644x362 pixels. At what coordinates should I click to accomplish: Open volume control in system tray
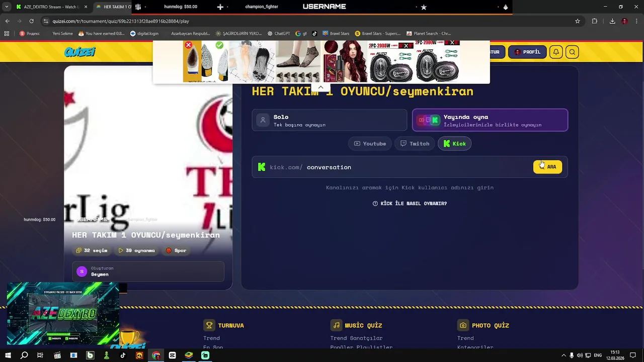(580, 355)
